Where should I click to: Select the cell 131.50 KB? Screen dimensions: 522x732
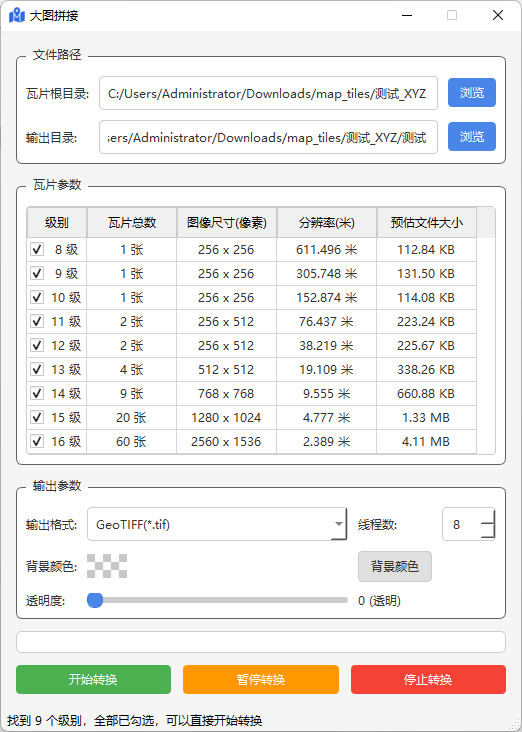pyautogui.click(x=426, y=273)
